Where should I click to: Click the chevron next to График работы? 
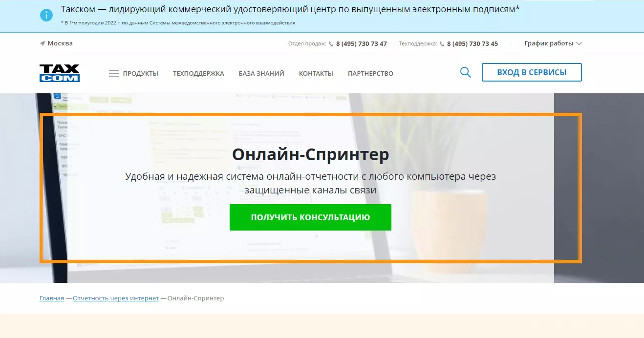579,43
